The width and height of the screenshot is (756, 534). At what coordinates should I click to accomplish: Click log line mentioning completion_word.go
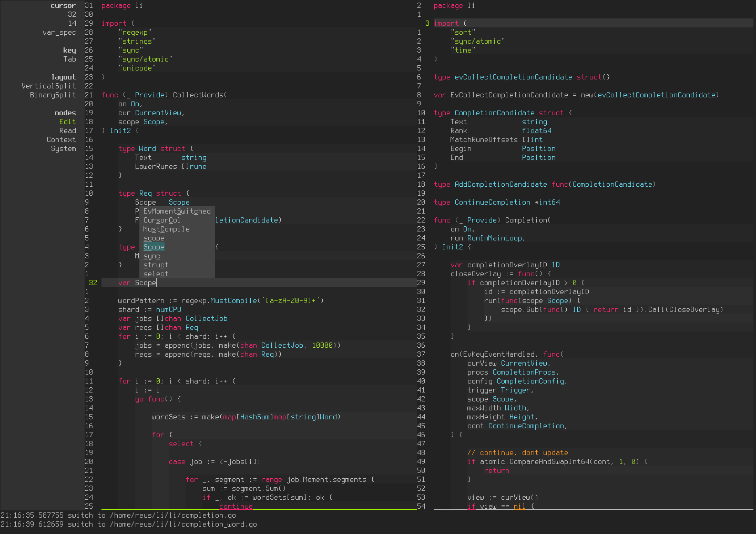[x=129, y=524]
